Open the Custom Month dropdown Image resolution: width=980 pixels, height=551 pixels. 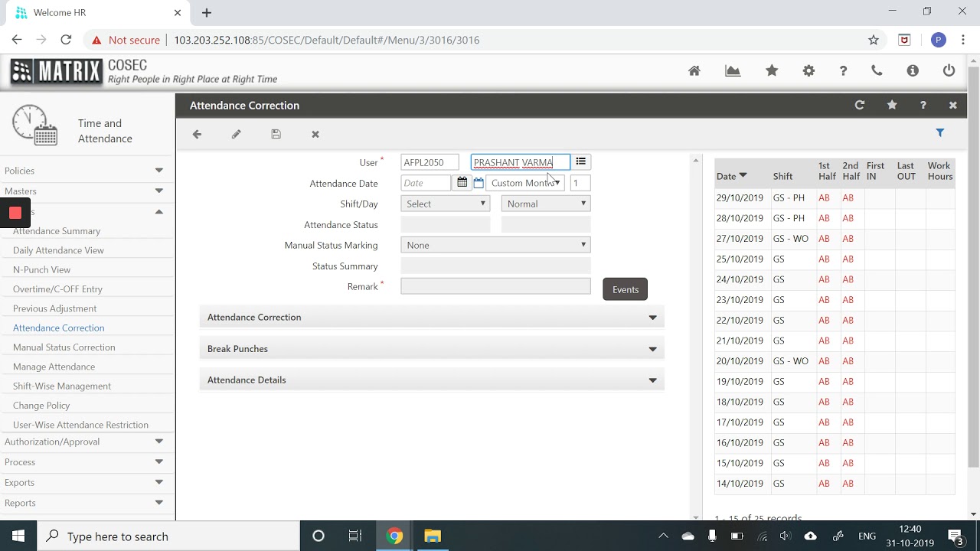[525, 183]
